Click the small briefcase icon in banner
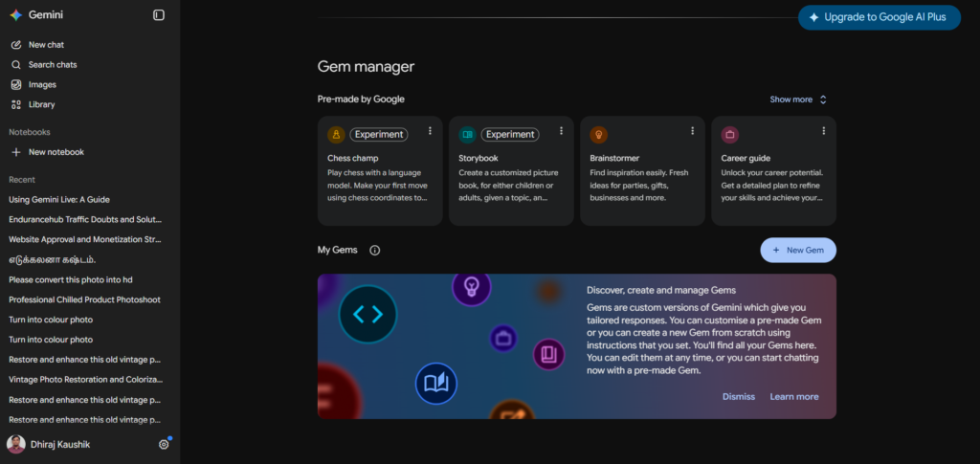The width and height of the screenshot is (980, 464). (x=503, y=339)
